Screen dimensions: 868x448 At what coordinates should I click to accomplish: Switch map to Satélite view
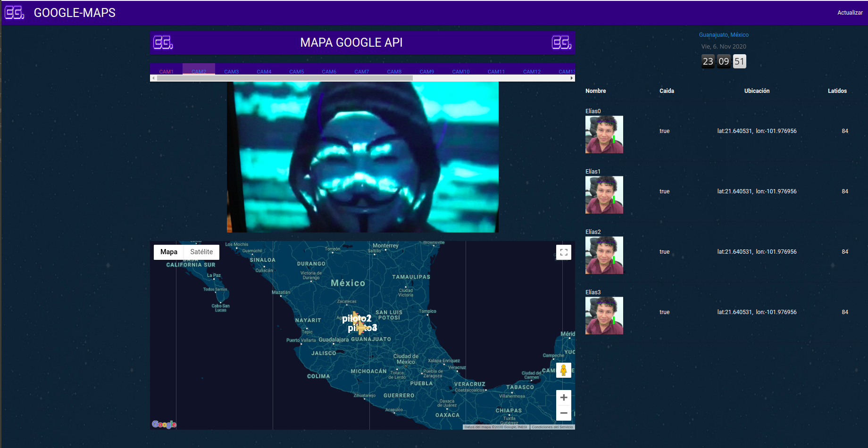tap(201, 252)
